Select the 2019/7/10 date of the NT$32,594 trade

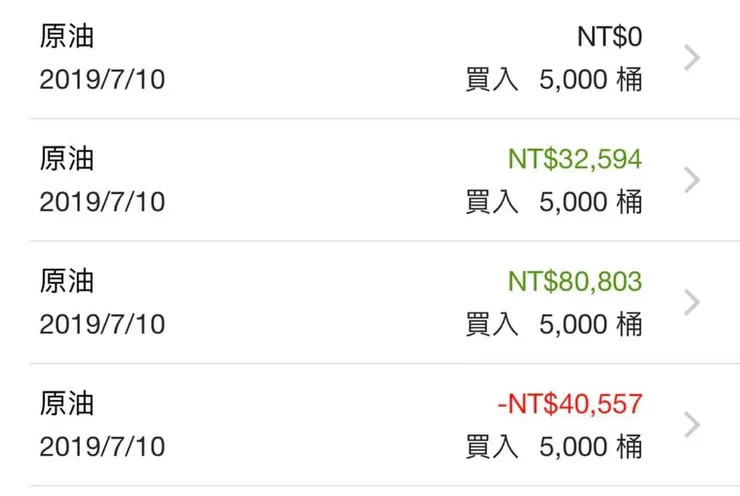click(x=102, y=202)
